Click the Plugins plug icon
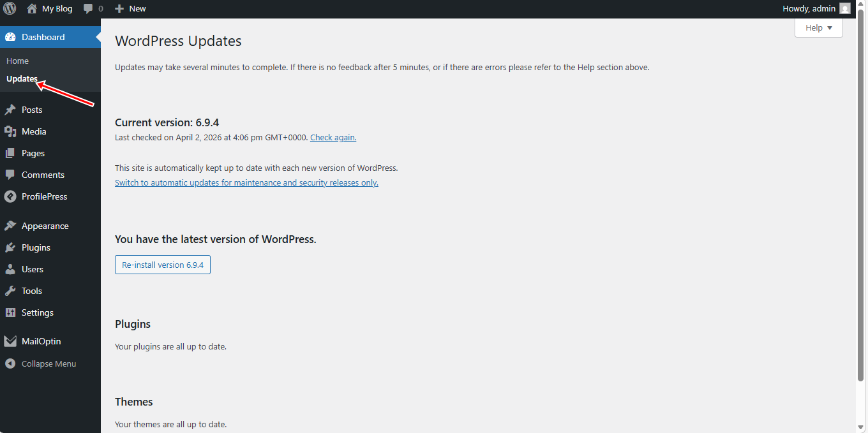Screen dimensions: 868x433 point(10,247)
